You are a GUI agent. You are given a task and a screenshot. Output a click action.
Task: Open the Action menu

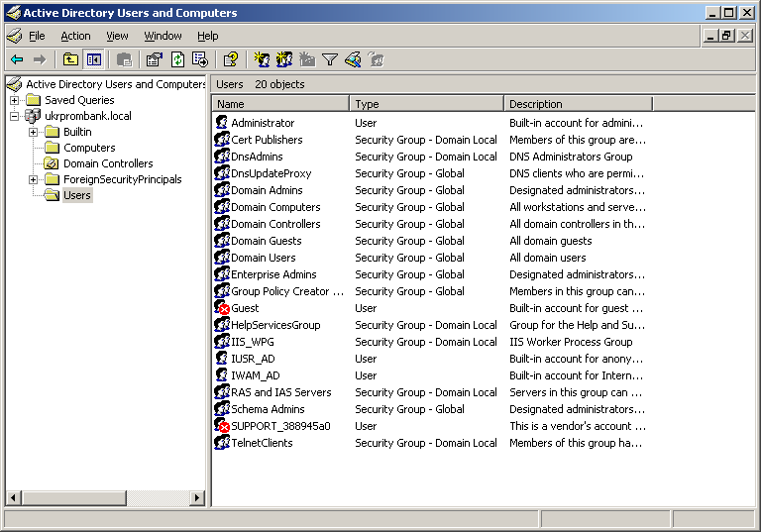pos(75,36)
